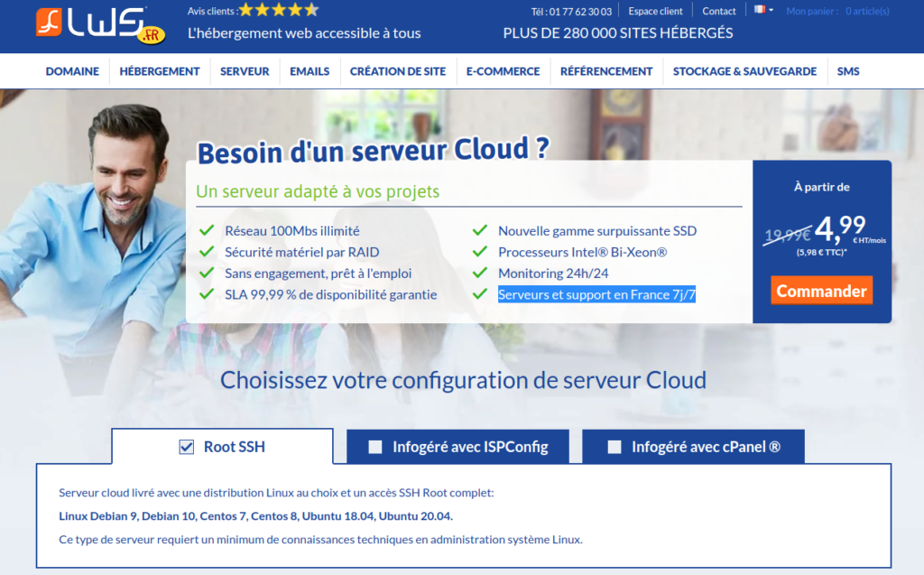Viewport: 924px width, 575px height.
Task: Toggle the Root SSH checkbox
Action: point(186,447)
